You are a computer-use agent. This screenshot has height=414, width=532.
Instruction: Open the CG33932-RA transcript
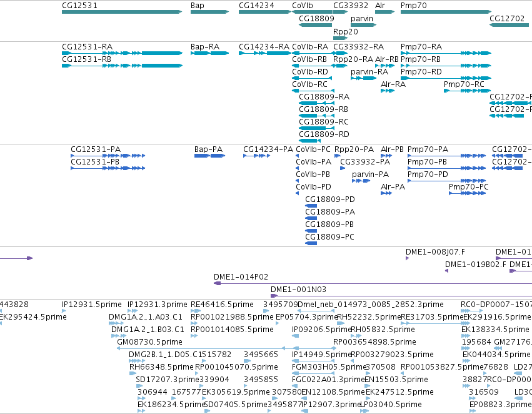(359, 46)
